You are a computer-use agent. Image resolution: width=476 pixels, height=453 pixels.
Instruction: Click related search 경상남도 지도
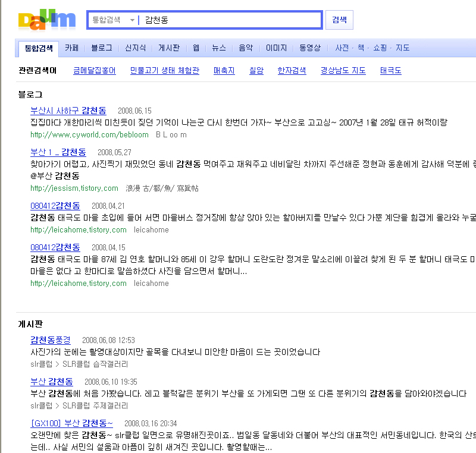[x=343, y=71]
